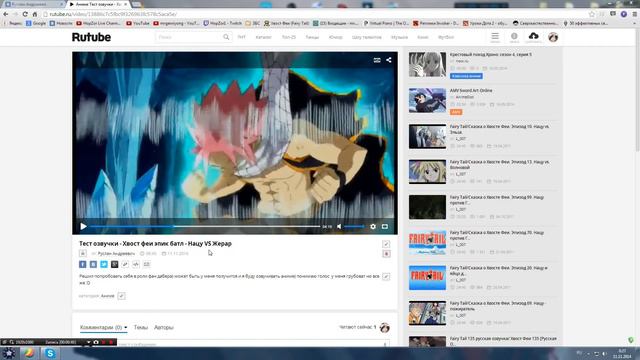640x360 pixels.
Task: Open the Кино menu item
Action: 422,37
